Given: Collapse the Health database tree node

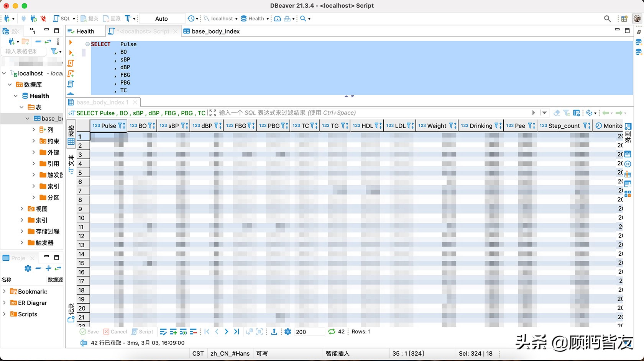Looking at the screenshot, I should [x=16, y=96].
